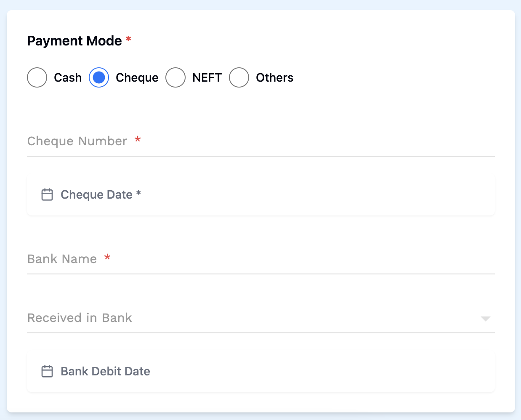The height and width of the screenshot is (420, 521).
Task: Click the dropdown arrow beside Received in Bank
Action: 486,319
